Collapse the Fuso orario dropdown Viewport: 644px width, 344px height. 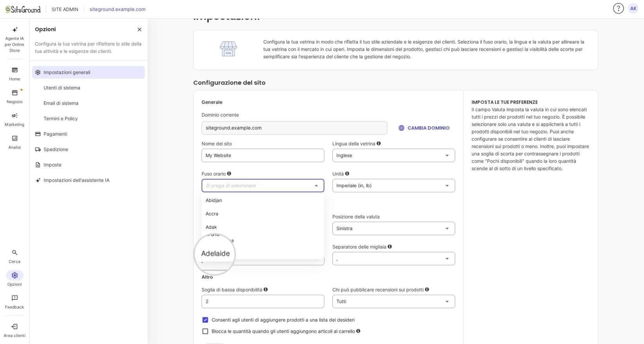316,186
